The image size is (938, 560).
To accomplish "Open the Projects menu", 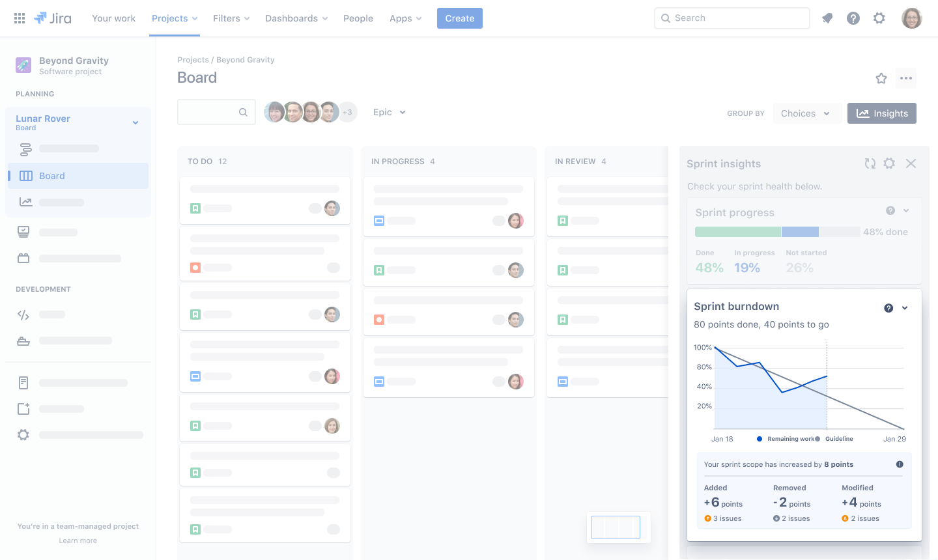I will (175, 18).
